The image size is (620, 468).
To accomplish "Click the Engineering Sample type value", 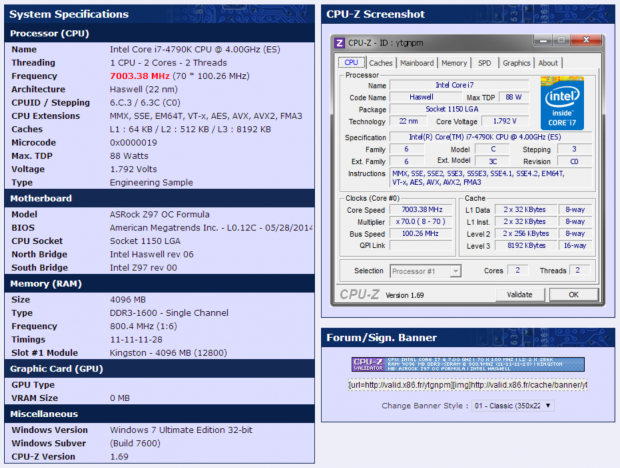I will [x=151, y=182].
